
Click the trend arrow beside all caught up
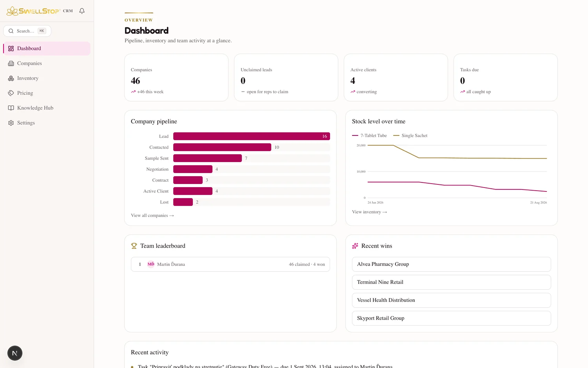click(463, 92)
